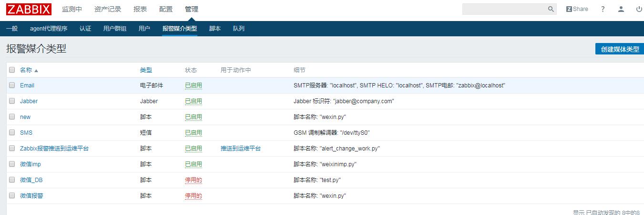Open the 管理 top menu
The image size is (644, 215).
pyautogui.click(x=192, y=9)
